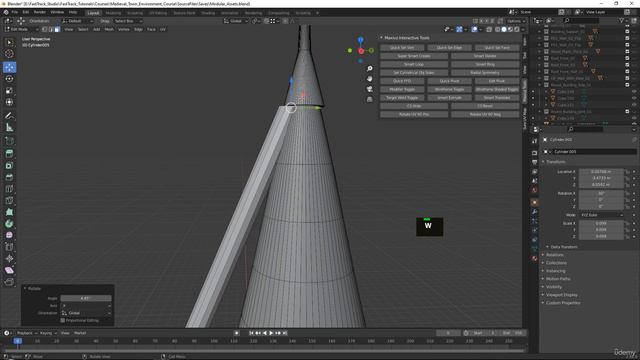Select the Edge Slide tool
Screen dimensions: 640x360
click(9, 247)
